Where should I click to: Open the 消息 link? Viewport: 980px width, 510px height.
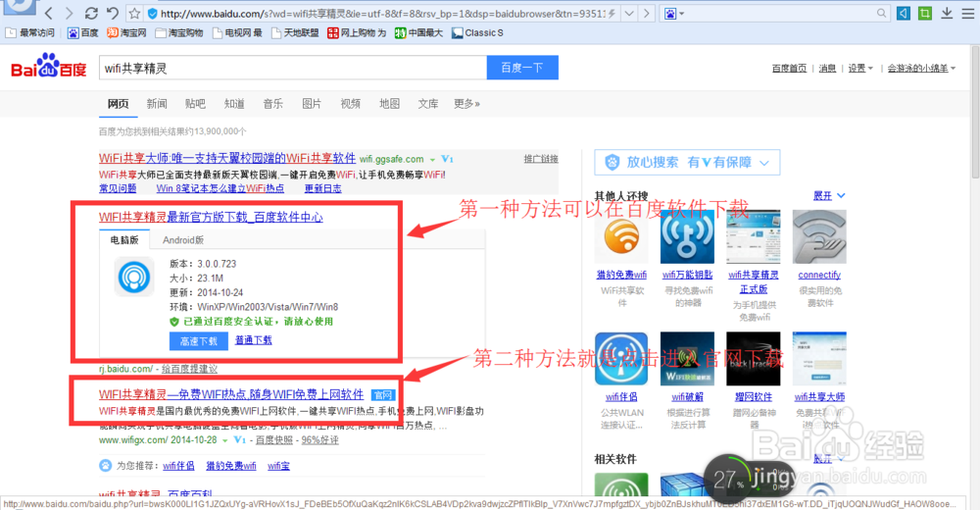point(827,69)
